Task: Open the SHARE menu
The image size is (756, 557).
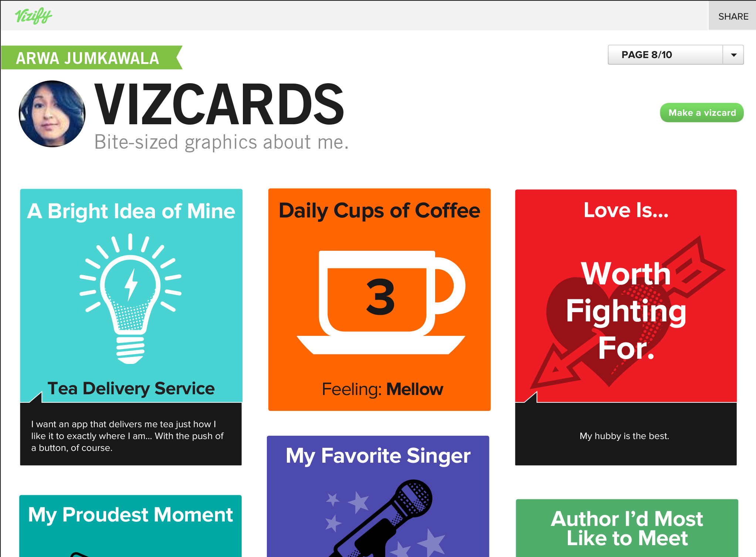Action: pos(733,16)
